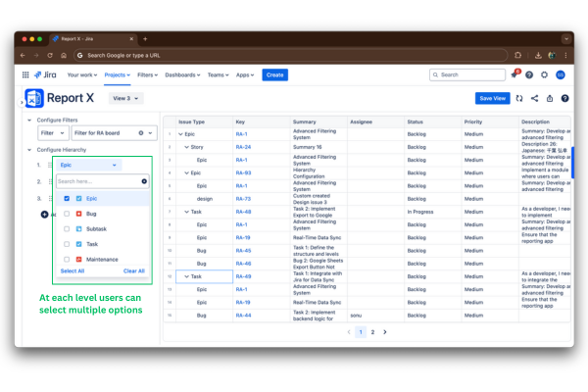Open the Filters menu

point(147,75)
